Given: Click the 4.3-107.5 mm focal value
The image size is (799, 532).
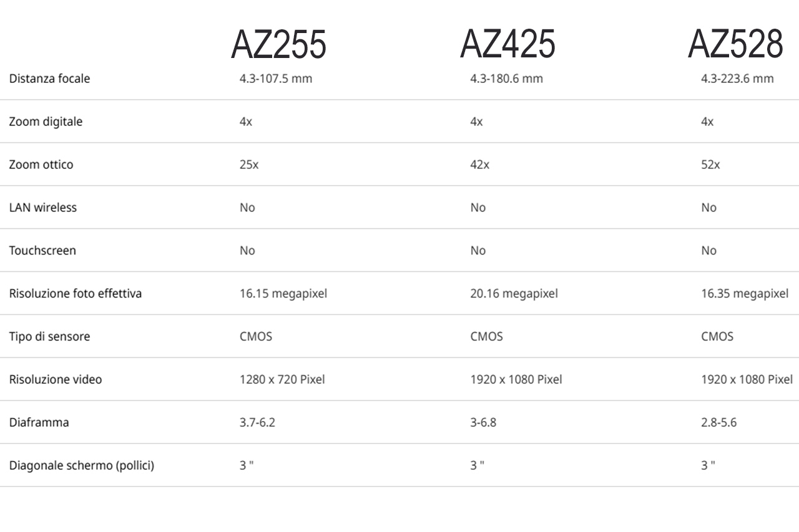Looking at the screenshot, I should (276, 79).
